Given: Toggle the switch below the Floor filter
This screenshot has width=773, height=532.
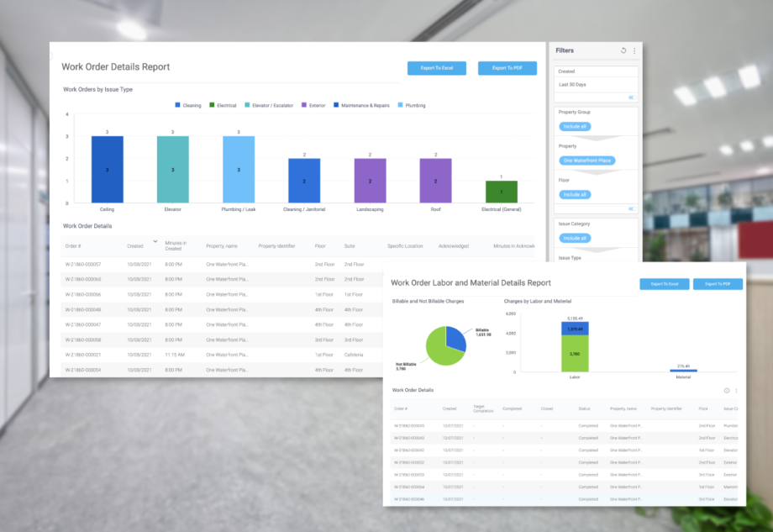Looking at the screenshot, I should [x=634, y=208].
